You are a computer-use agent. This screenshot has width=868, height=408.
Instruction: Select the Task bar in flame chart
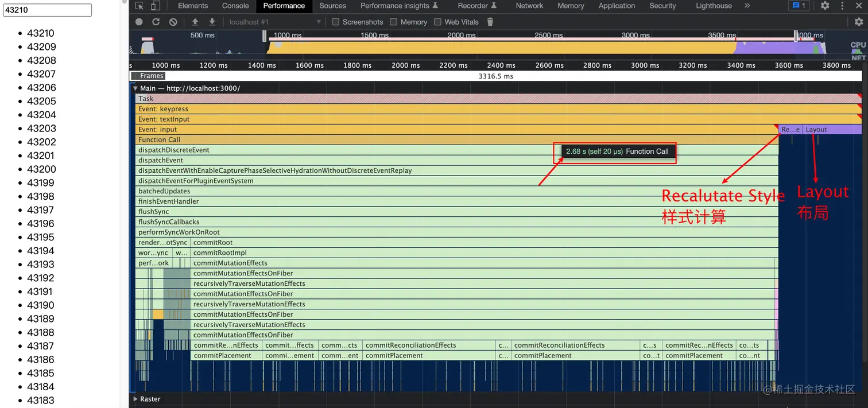499,99
